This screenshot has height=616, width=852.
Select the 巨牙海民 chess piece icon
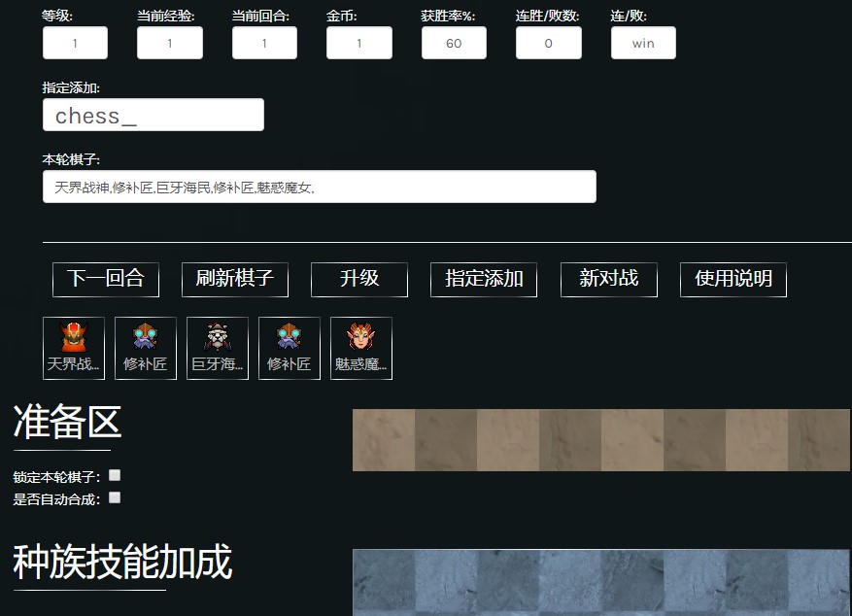217,347
